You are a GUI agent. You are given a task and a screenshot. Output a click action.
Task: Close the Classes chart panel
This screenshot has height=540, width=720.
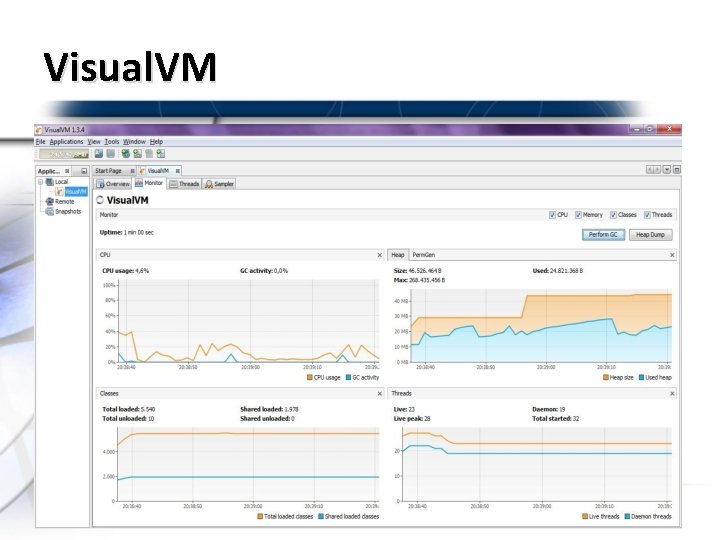380,394
